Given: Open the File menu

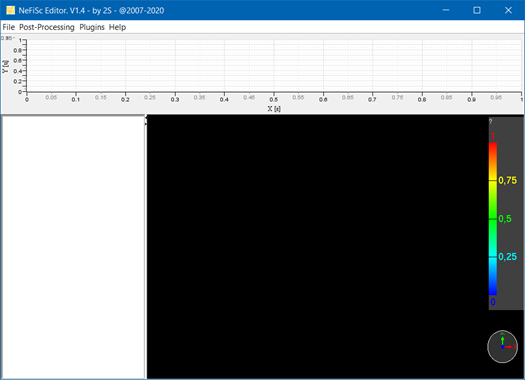Looking at the screenshot, I should [x=9, y=27].
